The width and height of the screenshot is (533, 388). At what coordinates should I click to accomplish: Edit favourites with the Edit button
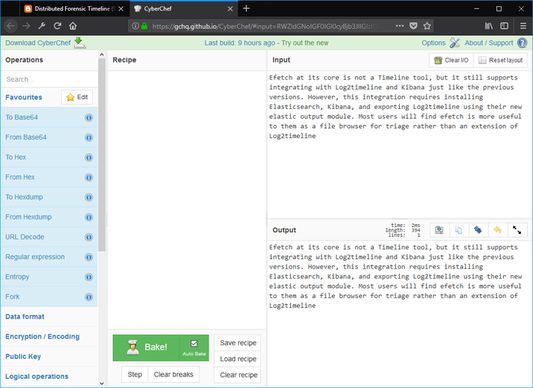[77, 97]
